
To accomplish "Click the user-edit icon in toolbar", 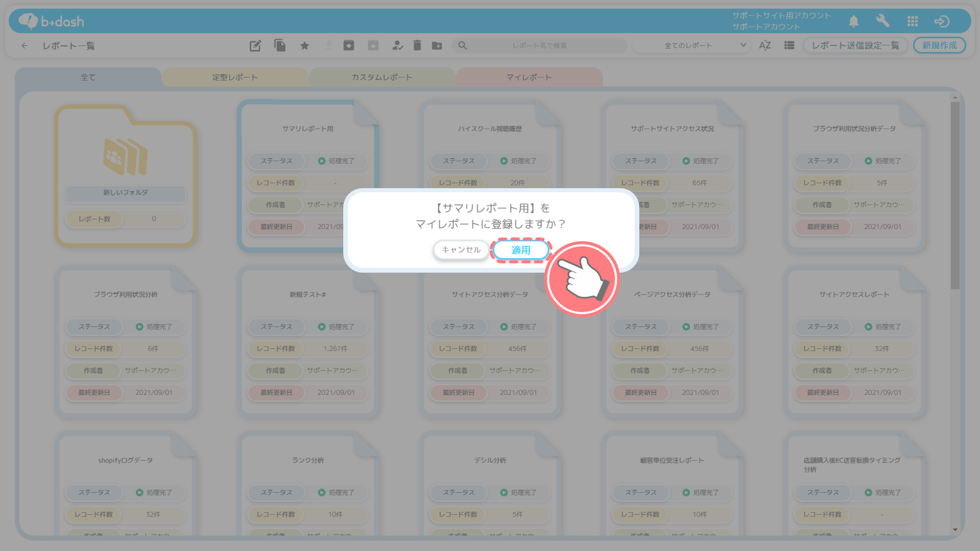I will pyautogui.click(x=398, y=46).
